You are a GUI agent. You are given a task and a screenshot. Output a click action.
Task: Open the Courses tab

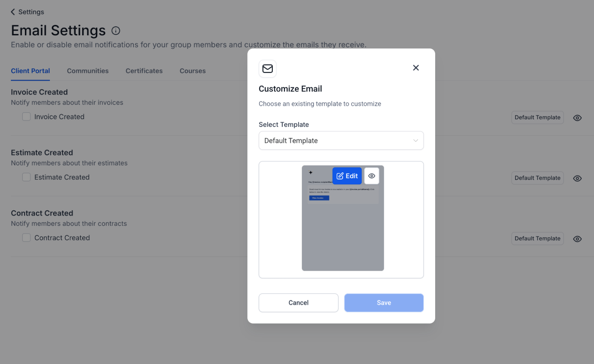(x=192, y=71)
